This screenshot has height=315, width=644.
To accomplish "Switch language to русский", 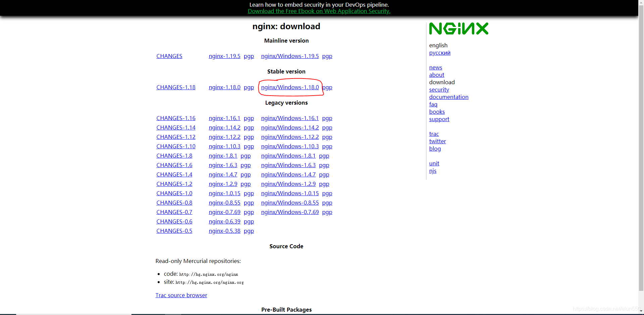I will click(x=440, y=53).
